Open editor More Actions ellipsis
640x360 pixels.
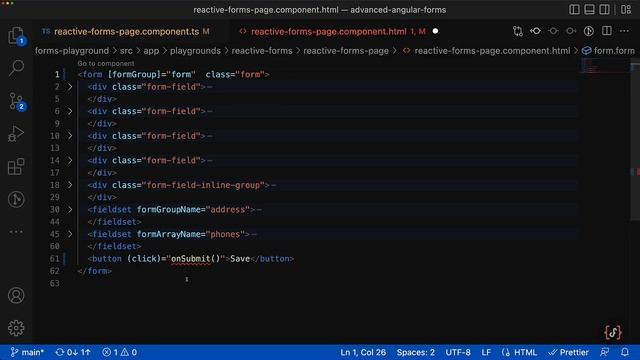[624, 31]
